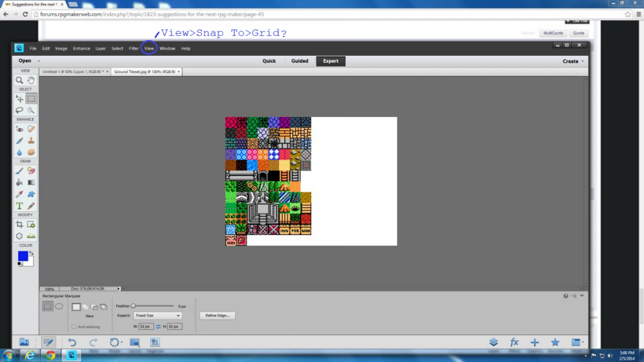Open the Layer menu
Image resolution: width=644 pixels, height=362 pixels.
(x=101, y=48)
